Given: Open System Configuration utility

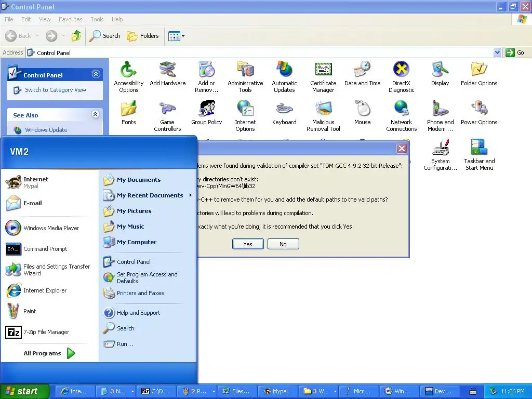Looking at the screenshot, I should click(x=440, y=155).
